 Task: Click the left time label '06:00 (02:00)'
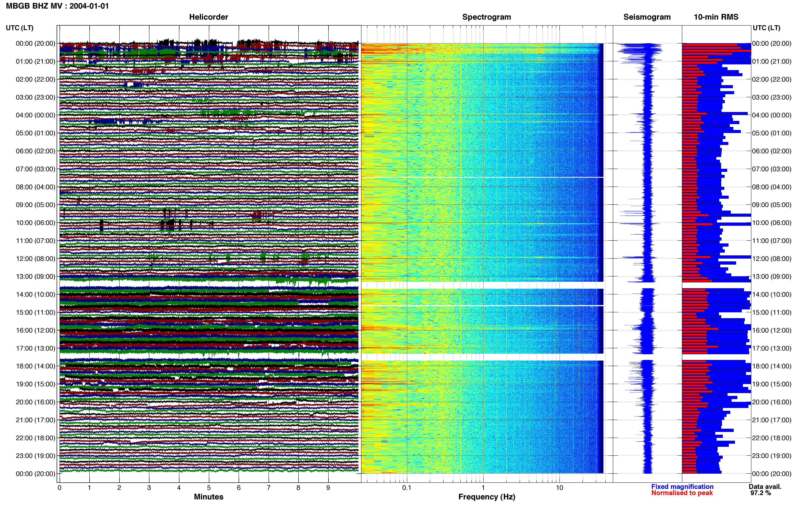(36, 151)
